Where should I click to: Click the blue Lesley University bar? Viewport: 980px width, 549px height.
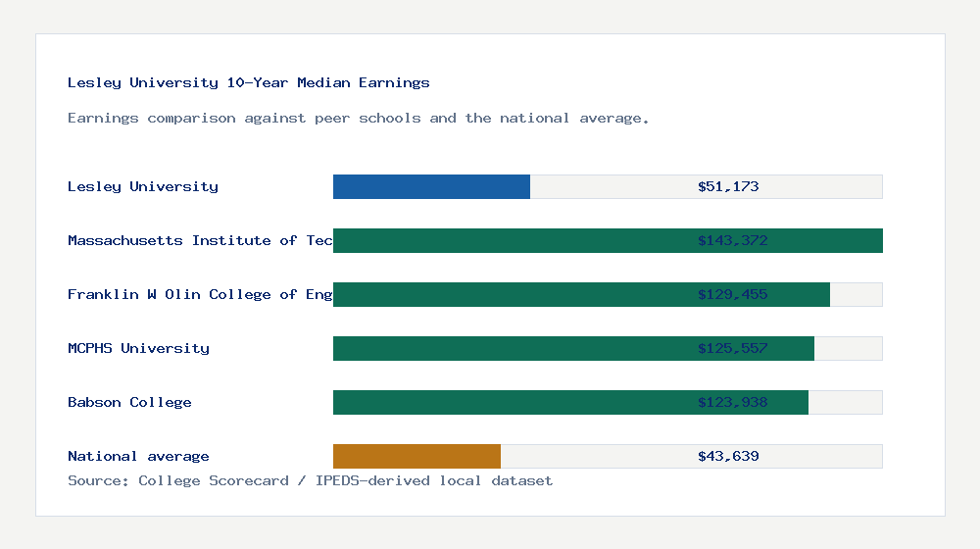pyautogui.click(x=431, y=187)
